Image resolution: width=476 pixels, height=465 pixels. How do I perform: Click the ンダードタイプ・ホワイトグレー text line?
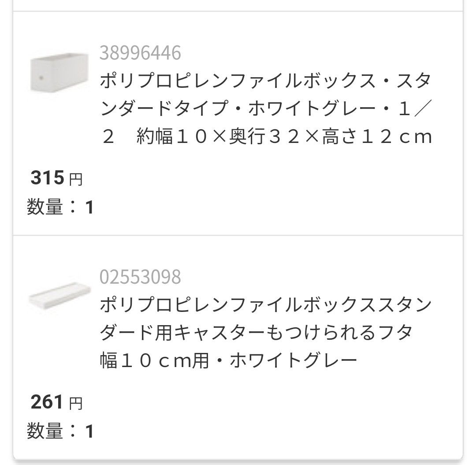tap(247, 109)
